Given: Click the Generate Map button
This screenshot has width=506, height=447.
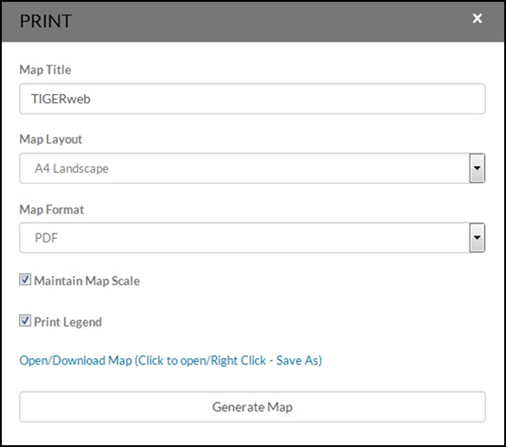Looking at the screenshot, I should 252,407.
